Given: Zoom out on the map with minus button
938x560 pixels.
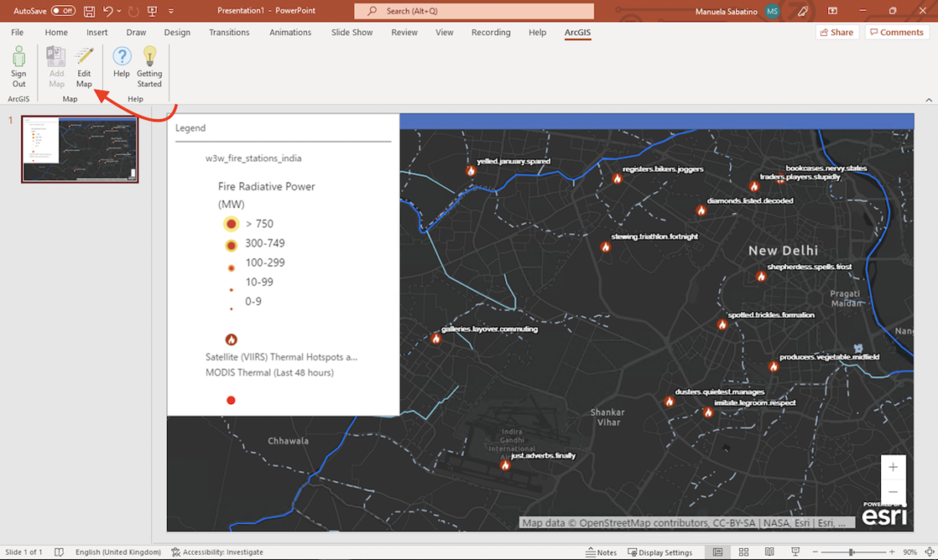Looking at the screenshot, I should (893, 492).
